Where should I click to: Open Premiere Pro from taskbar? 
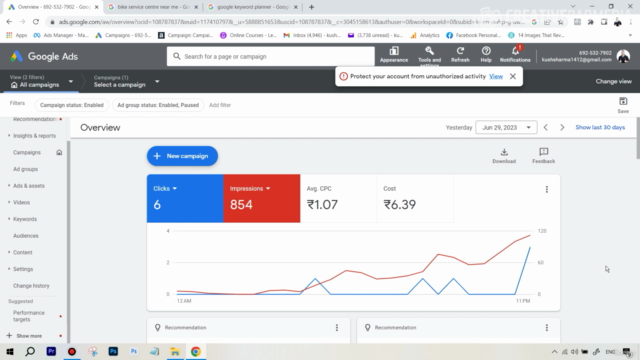[51, 351]
